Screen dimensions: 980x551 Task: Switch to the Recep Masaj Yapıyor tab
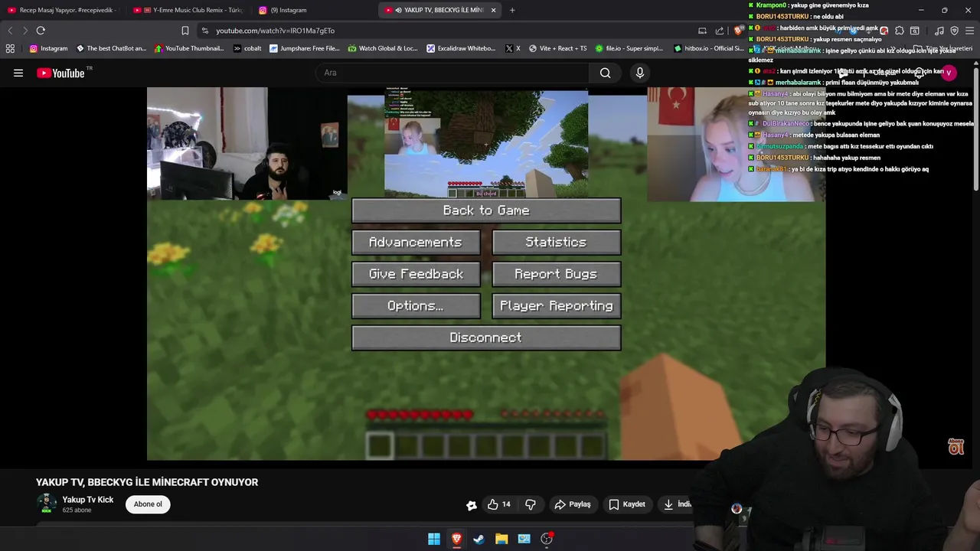coord(63,10)
